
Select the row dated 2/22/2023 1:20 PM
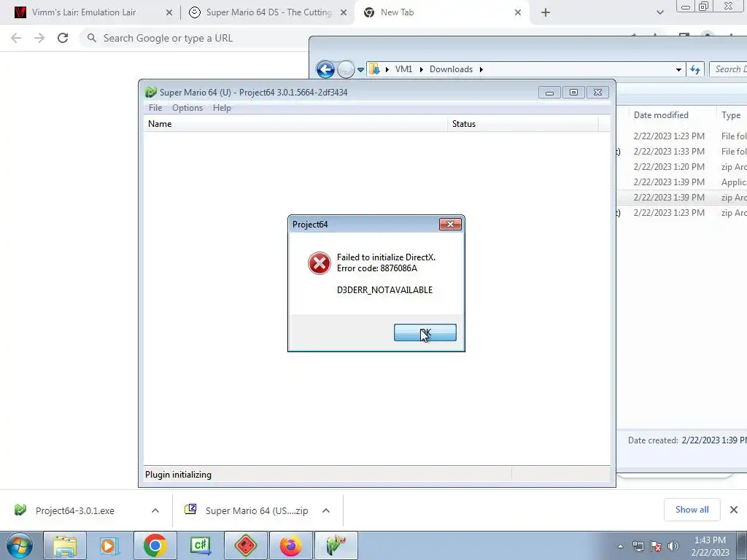point(681,167)
